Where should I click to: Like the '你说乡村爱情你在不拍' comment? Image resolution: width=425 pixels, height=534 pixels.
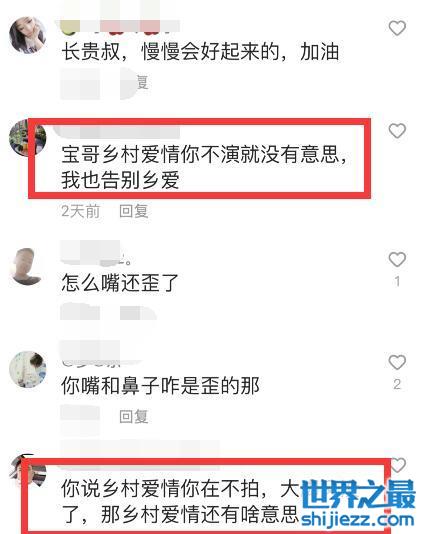[398, 465]
